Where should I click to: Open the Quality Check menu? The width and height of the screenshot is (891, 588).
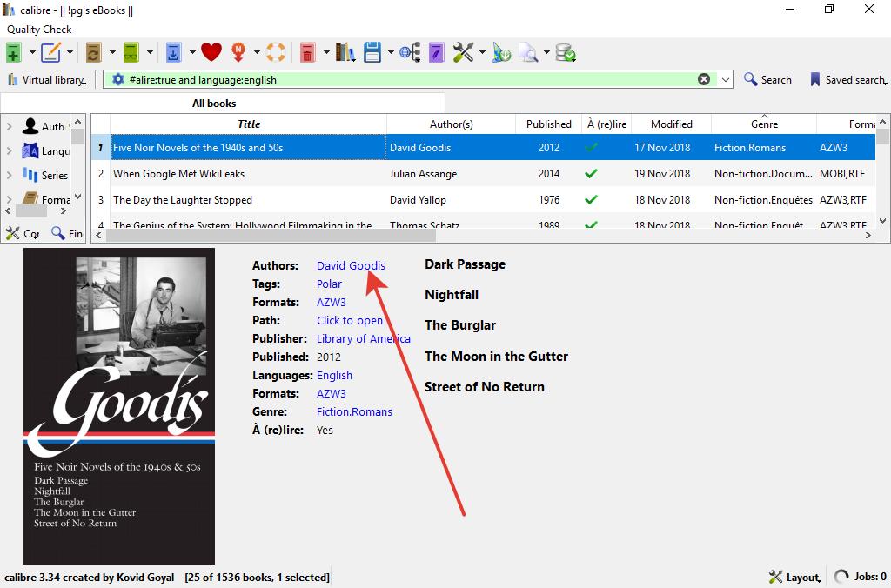tap(39, 30)
